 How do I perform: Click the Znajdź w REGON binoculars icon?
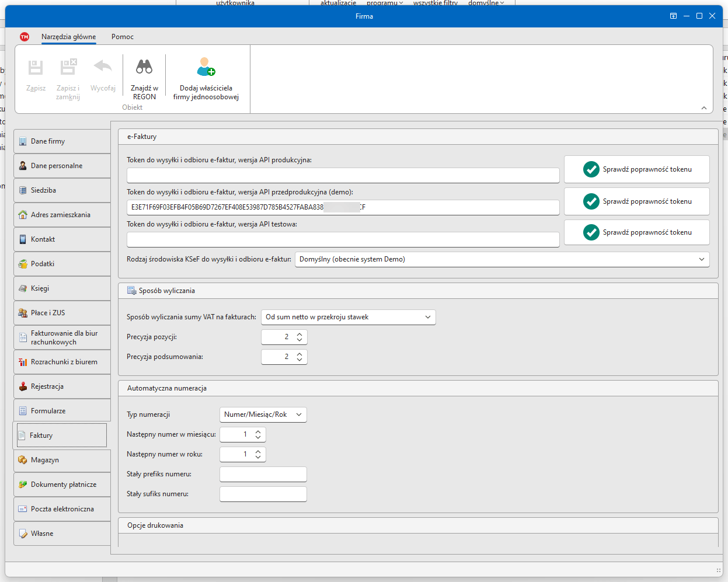coord(144,67)
